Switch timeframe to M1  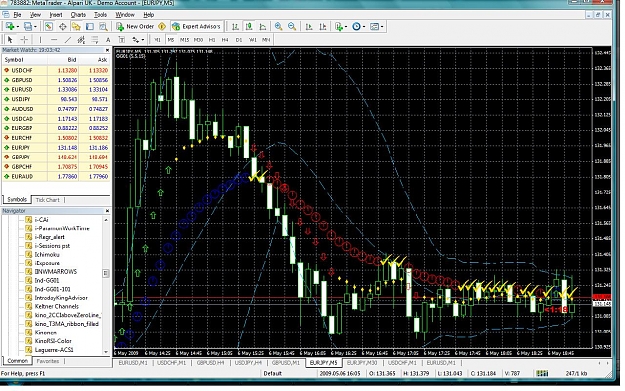157,40
